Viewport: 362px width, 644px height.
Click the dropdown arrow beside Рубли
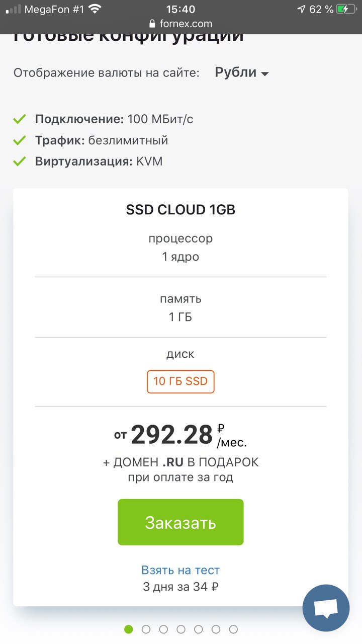point(264,74)
